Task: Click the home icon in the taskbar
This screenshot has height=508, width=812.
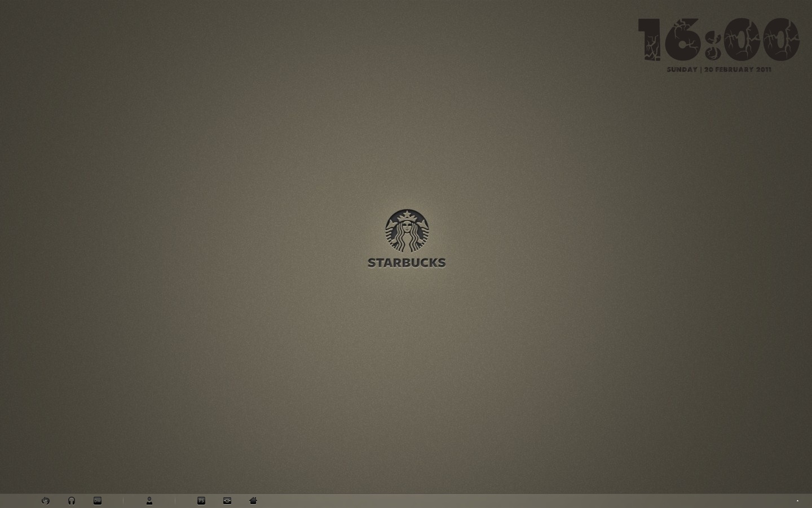Action: click(x=253, y=501)
